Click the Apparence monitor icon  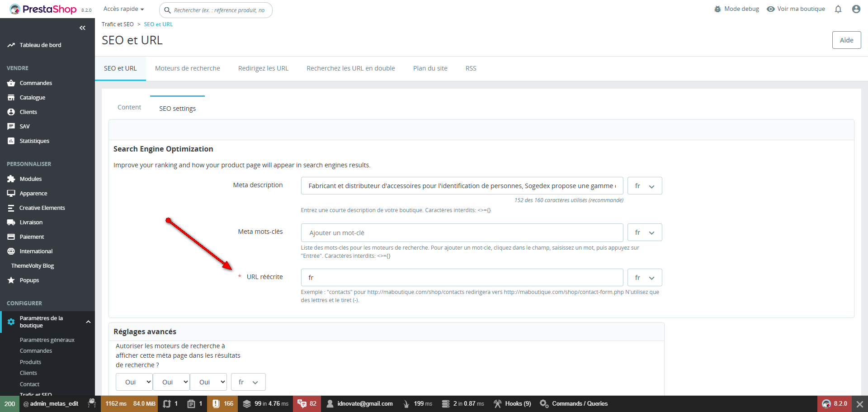(x=11, y=194)
